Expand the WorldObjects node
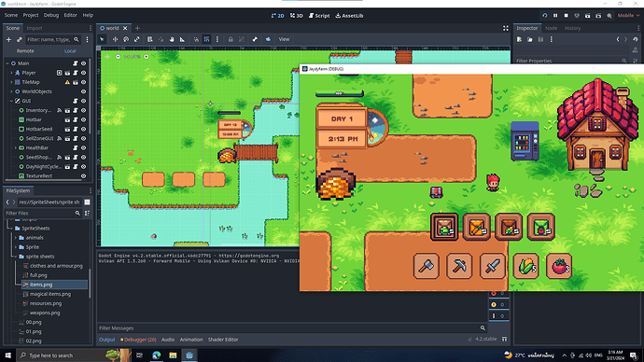 [x=11, y=91]
